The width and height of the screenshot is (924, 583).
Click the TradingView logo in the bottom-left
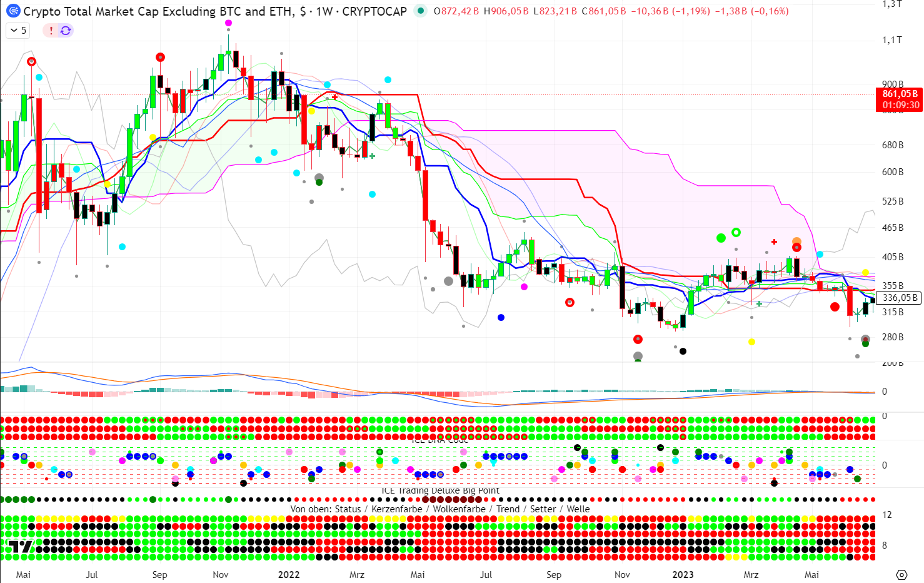coord(18,548)
